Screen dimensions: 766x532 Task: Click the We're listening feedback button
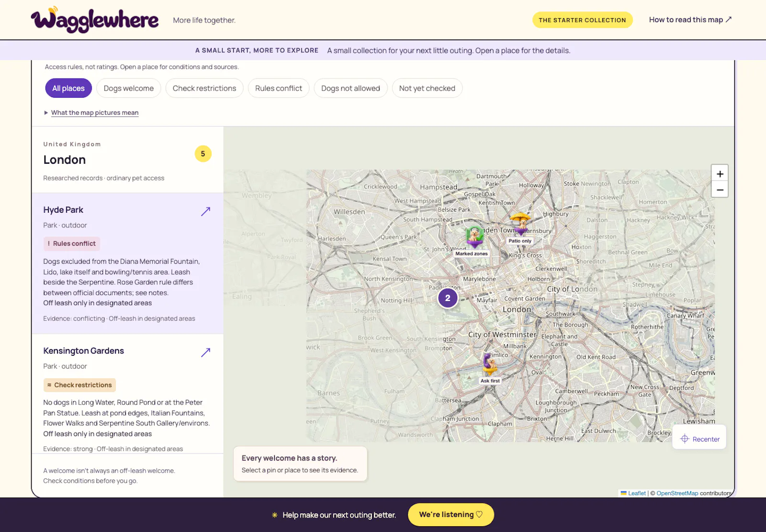(451, 515)
